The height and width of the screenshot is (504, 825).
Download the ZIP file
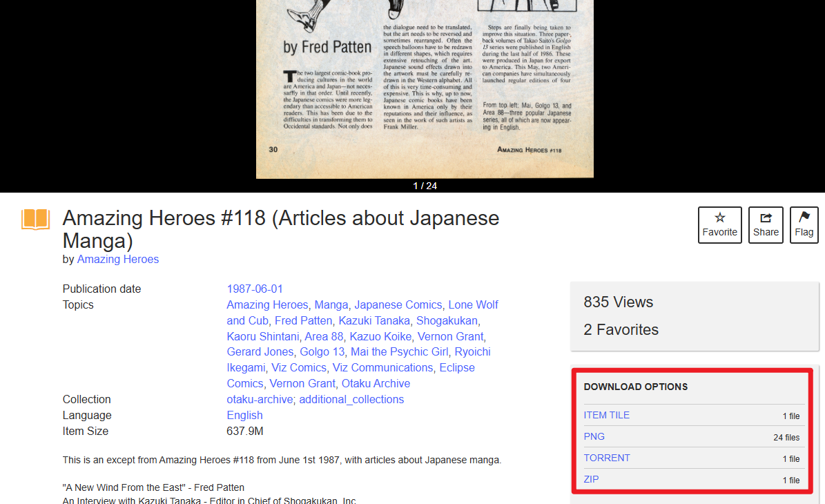(591, 479)
